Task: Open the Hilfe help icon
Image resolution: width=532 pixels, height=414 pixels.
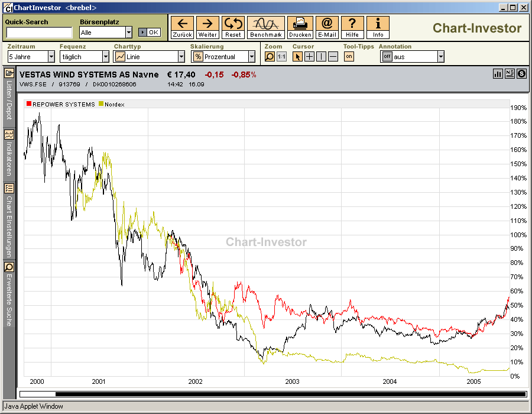Action: point(352,27)
